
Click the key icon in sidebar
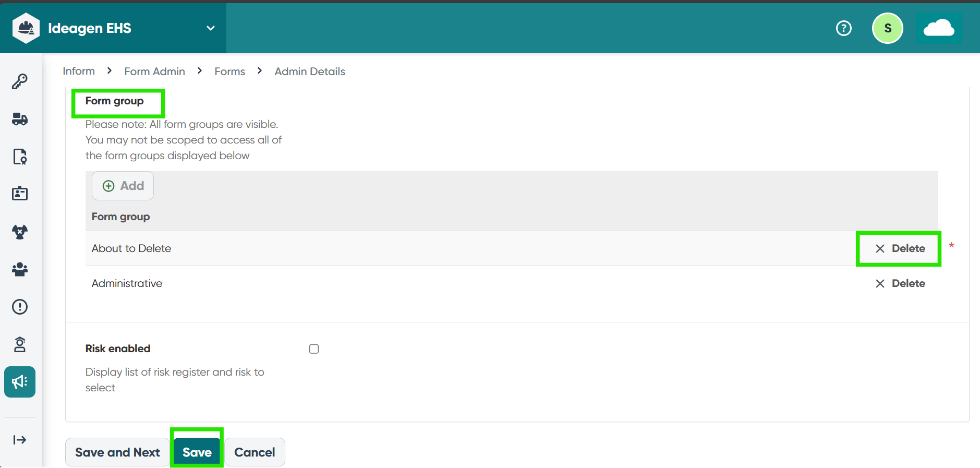tap(20, 81)
